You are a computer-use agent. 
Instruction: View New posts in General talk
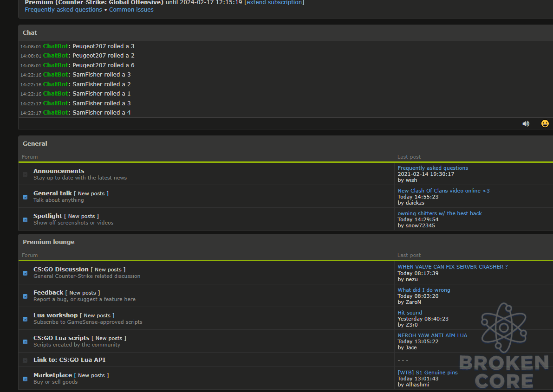[91, 193]
